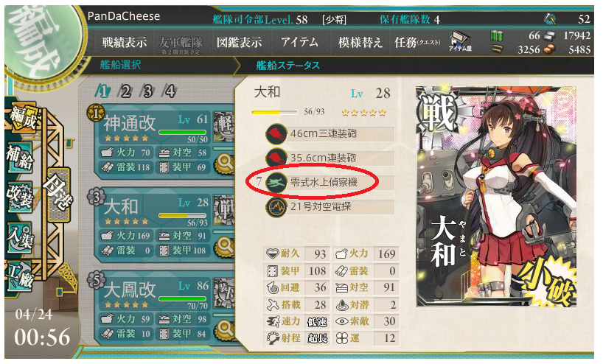Screen dimensions: 603x364
Task: Open 模様替え furniture menu
Action: coord(360,42)
